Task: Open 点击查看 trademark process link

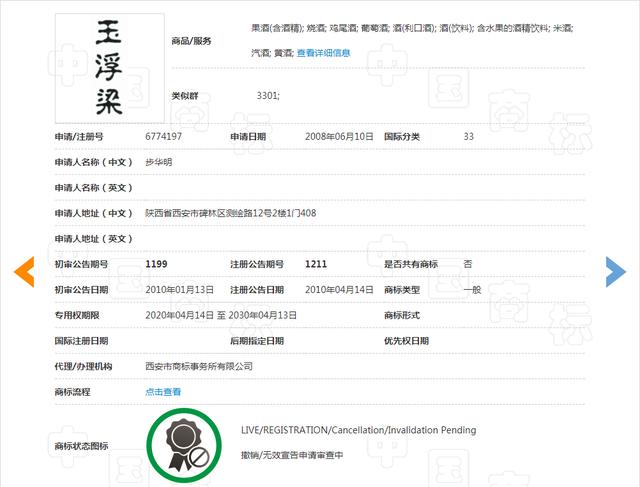Action: pyautogui.click(x=163, y=392)
